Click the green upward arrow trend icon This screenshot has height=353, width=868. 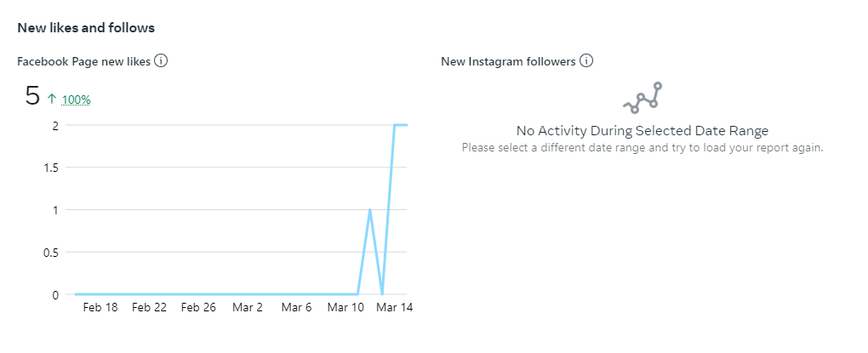pos(52,99)
